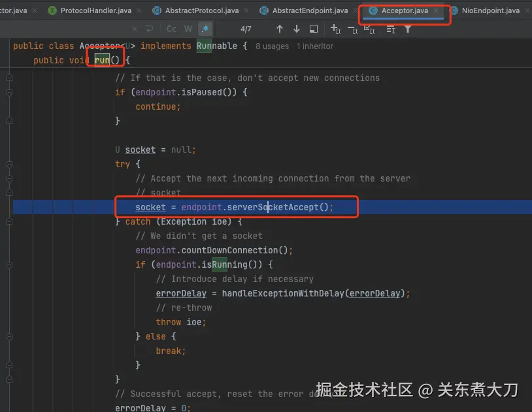Click the 'continue;' statement
Image resolution: width=532 pixels, height=412 pixels.
158,107
